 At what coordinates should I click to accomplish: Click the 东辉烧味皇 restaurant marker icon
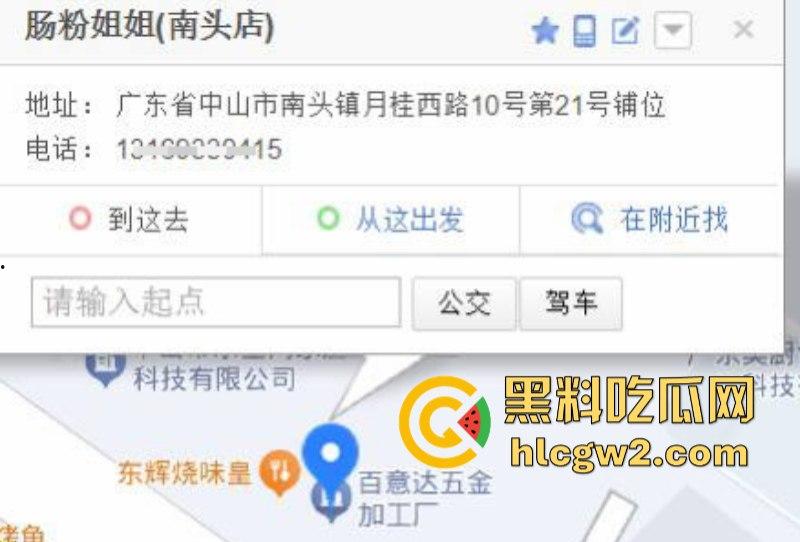[x=279, y=473]
